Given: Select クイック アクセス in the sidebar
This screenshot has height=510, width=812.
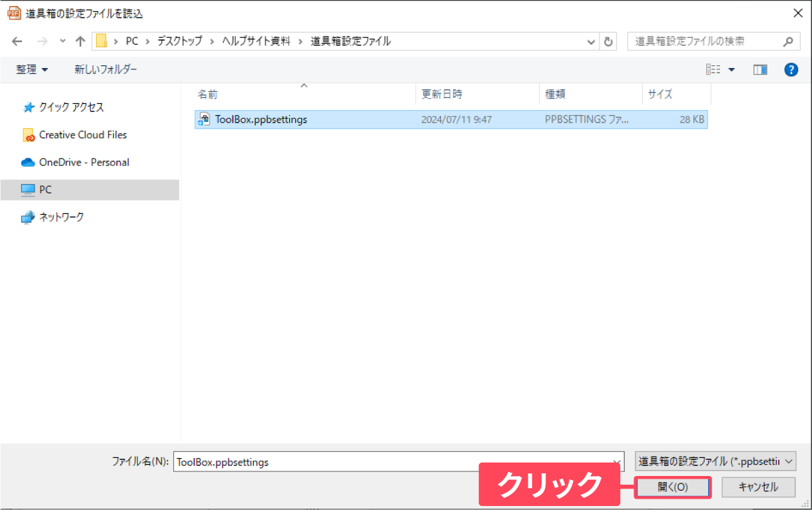Looking at the screenshot, I should click(71, 107).
